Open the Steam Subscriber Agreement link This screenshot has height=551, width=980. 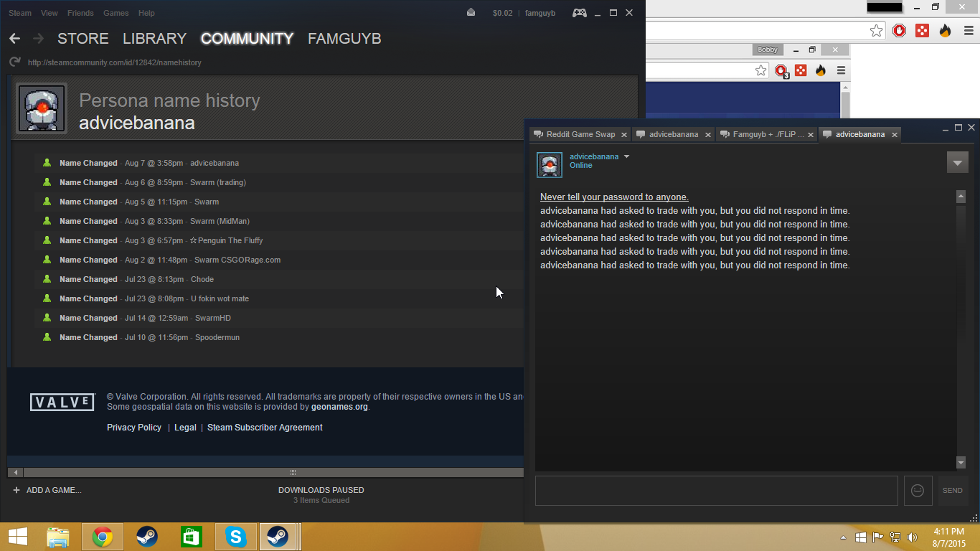click(x=265, y=428)
